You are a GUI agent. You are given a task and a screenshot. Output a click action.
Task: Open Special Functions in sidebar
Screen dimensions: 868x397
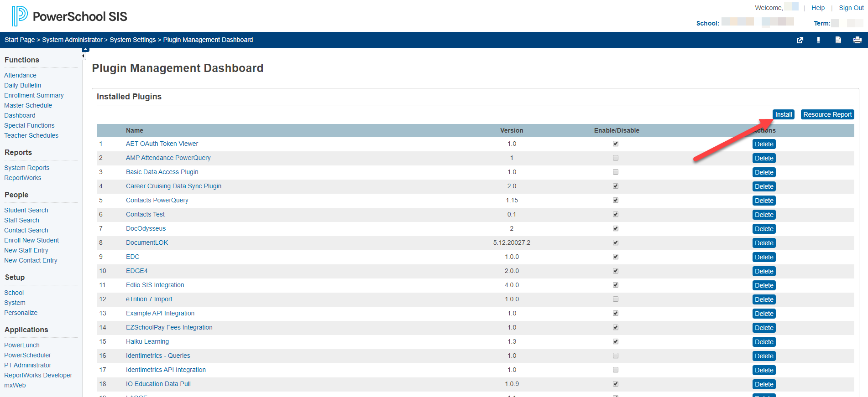[29, 125]
